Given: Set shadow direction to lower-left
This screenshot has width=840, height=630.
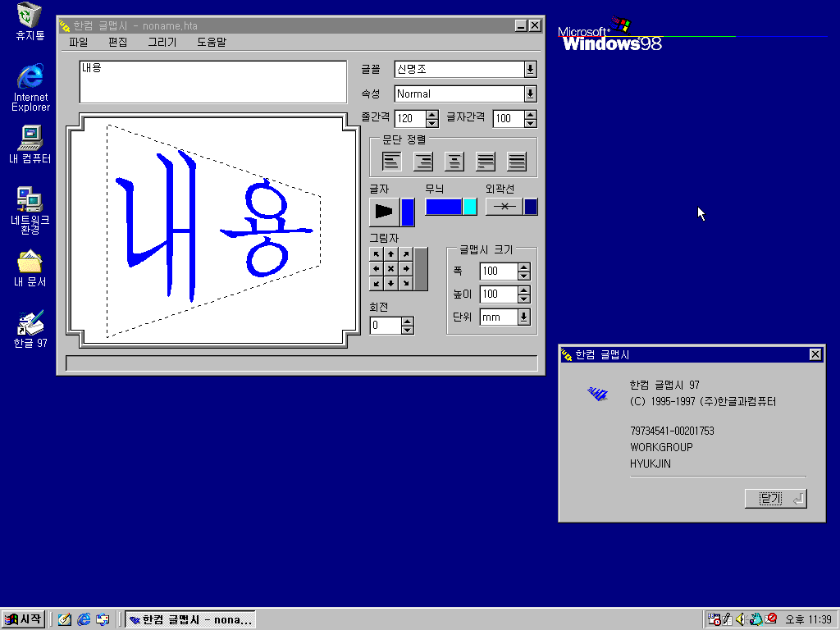Looking at the screenshot, I should coord(376,283).
